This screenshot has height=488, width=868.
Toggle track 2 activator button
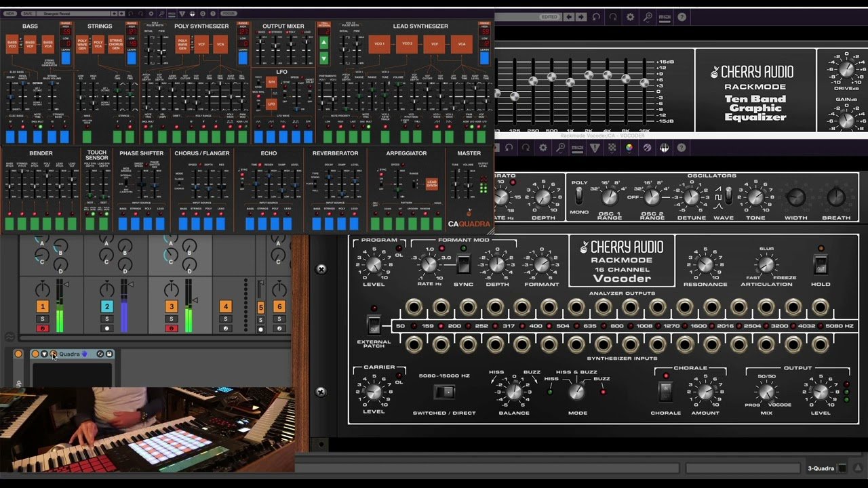(106, 306)
